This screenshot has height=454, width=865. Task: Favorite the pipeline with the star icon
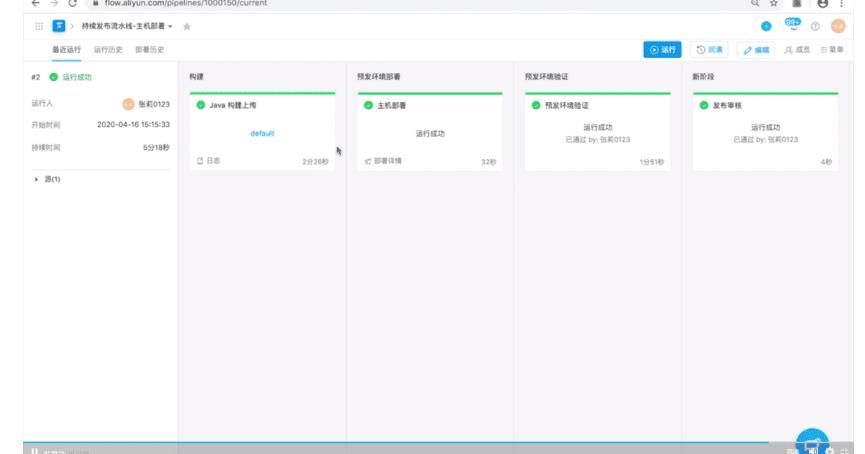click(x=187, y=26)
